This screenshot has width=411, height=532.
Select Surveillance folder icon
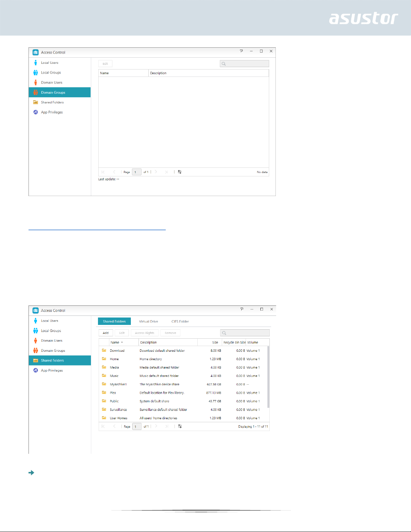click(104, 409)
